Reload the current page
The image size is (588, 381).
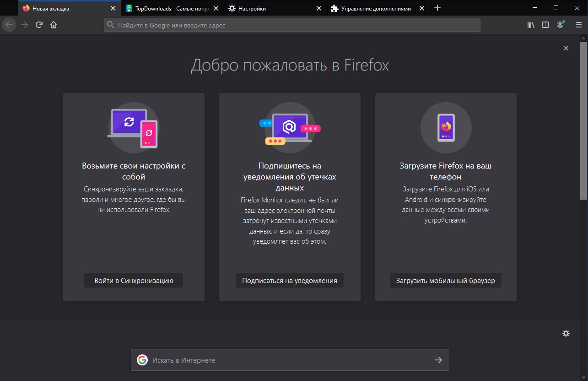tap(39, 25)
